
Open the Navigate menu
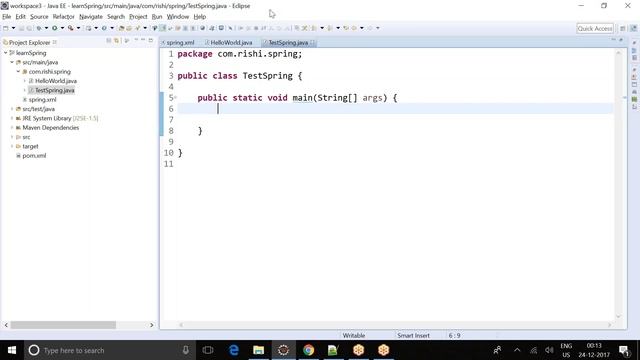(x=91, y=17)
